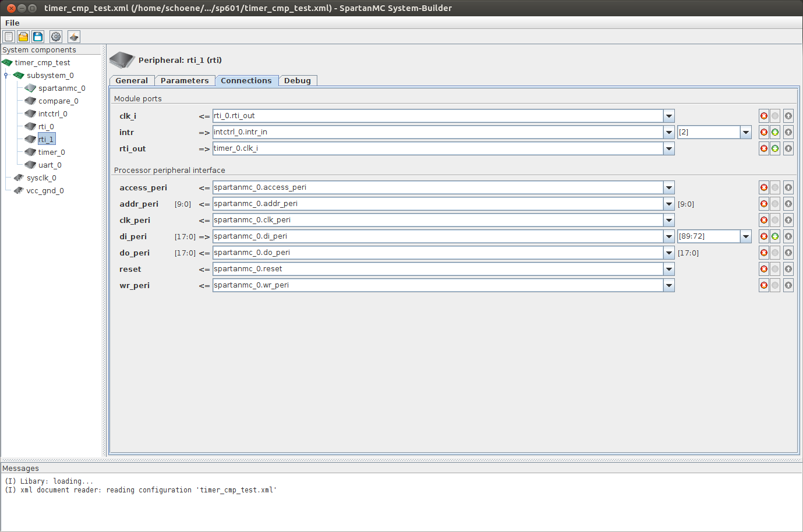The width and height of the screenshot is (803, 532).
Task: Click the up-arrow icon on the clk_peri row
Action: pos(788,220)
